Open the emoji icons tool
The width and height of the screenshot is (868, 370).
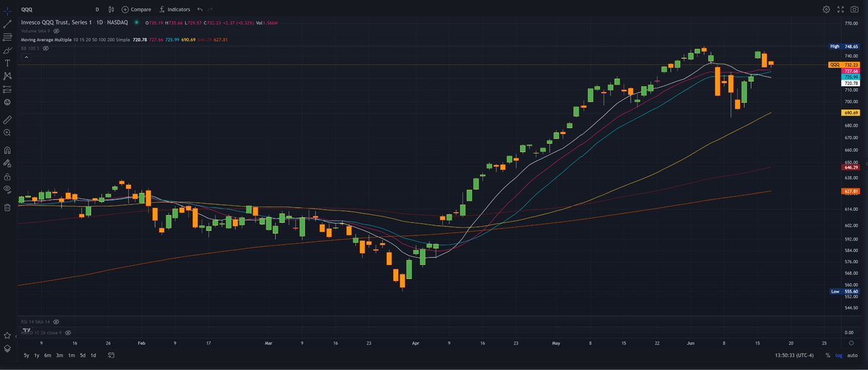(x=7, y=103)
